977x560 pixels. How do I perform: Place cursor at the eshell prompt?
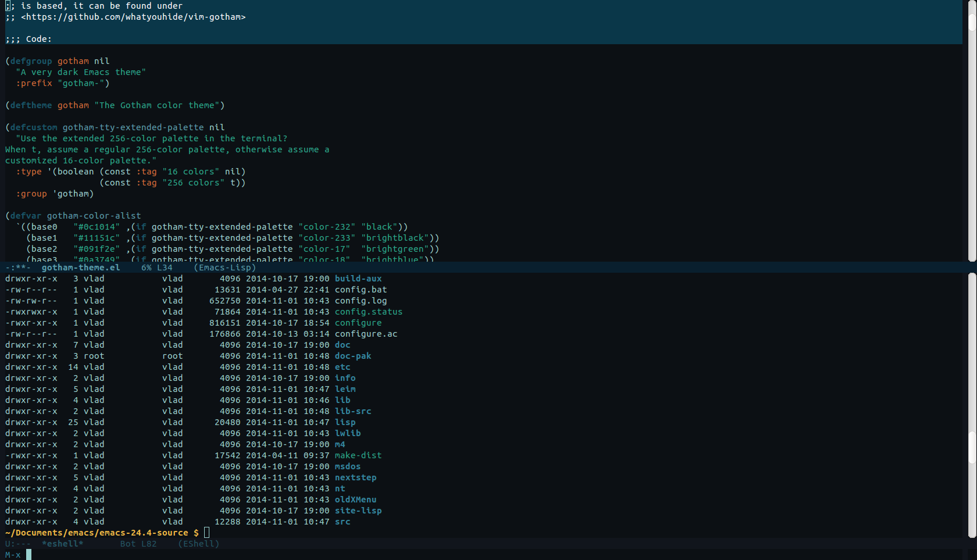(206, 533)
